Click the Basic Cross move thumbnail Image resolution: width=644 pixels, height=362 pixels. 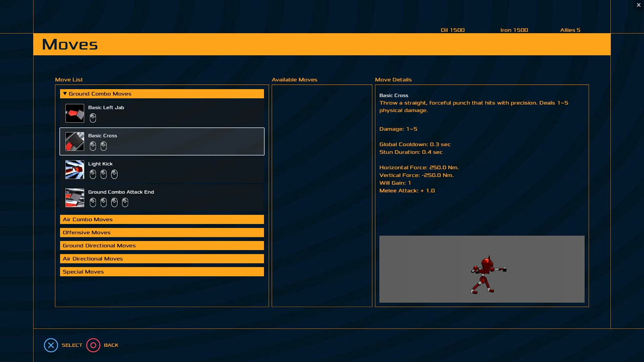coord(74,141)
